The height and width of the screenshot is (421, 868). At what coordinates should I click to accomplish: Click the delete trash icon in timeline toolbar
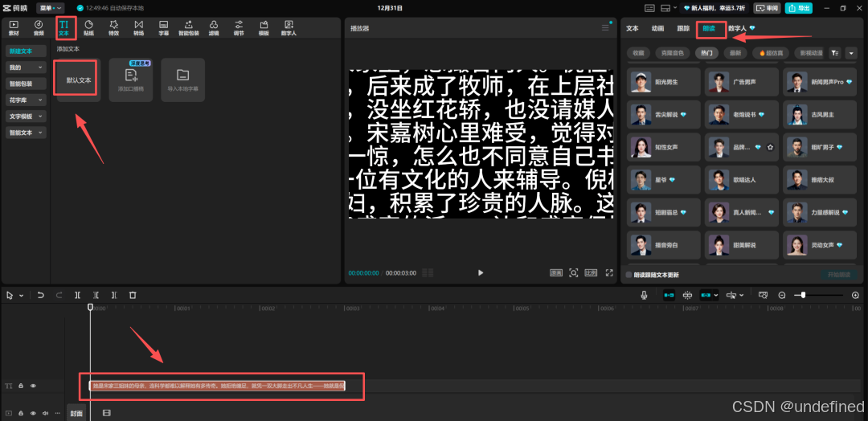[x=133, y=296]
